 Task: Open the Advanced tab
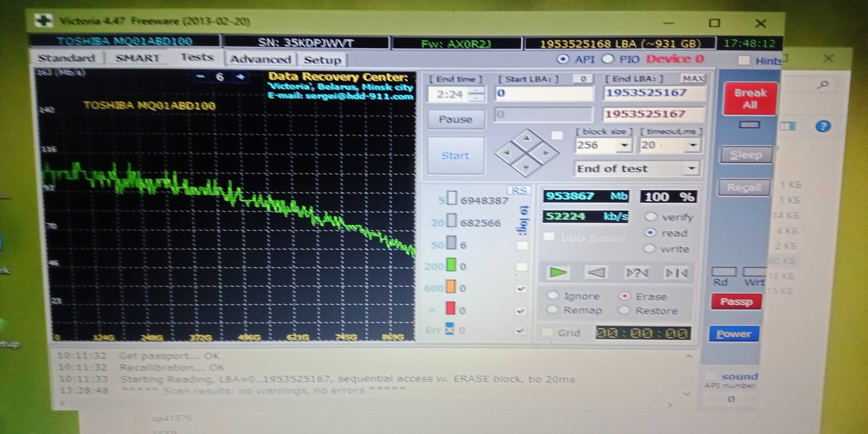point(260,60)
